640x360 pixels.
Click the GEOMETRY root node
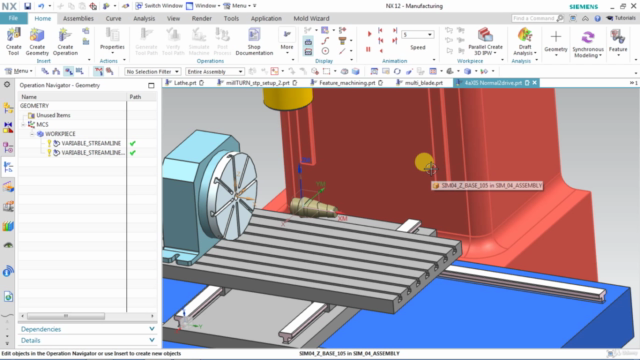(x=34, y=106)
